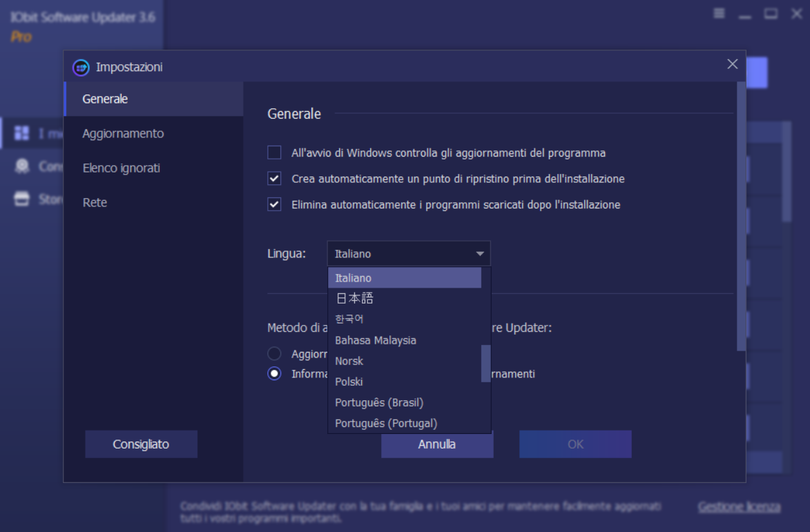Click the Consigliato button

141,444
